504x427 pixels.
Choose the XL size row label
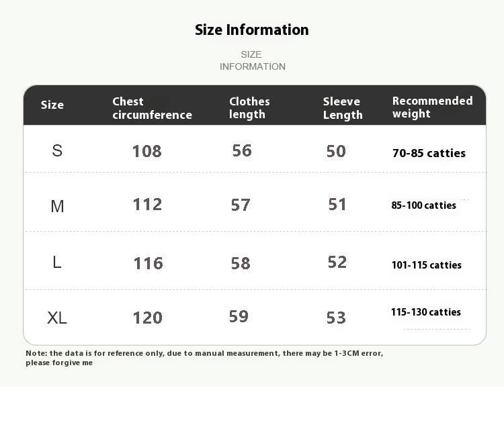coord(57,318)
